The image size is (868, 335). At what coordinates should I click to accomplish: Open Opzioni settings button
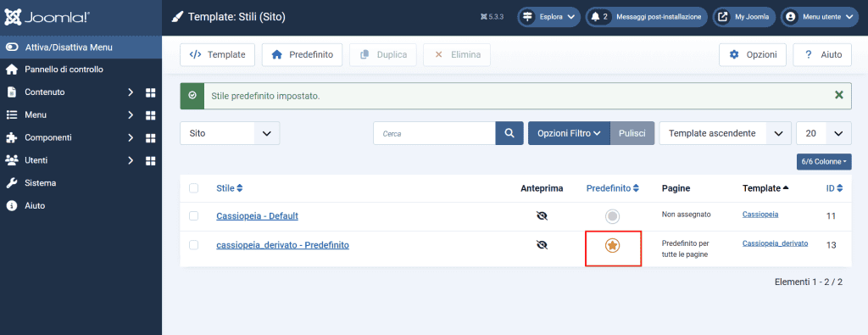(753, 55)
